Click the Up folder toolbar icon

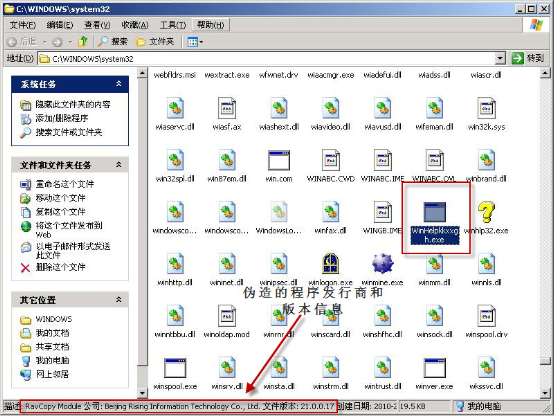click(x=83, y=41)
